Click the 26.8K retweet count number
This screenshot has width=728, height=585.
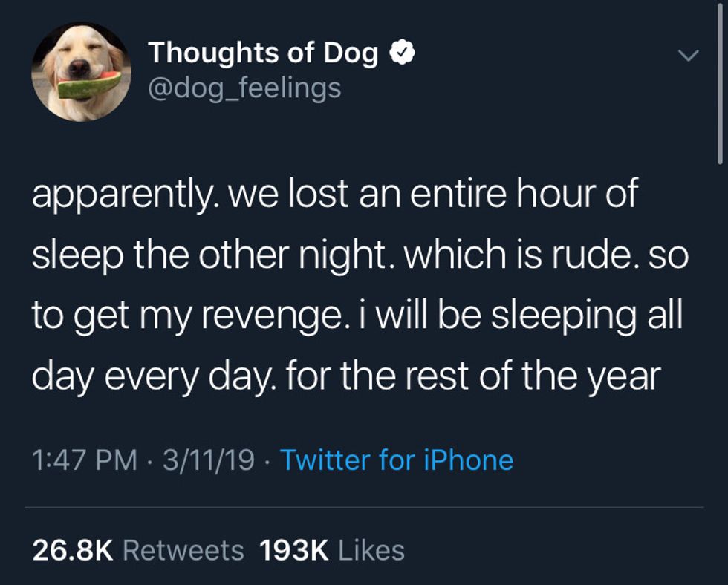[73, 550]
